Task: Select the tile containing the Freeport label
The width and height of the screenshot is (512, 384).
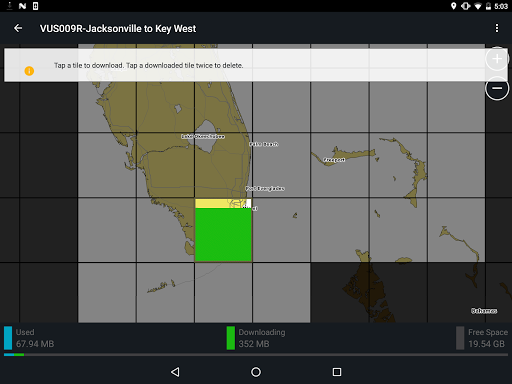Action: pyautogui.click(x=340, y=165)
